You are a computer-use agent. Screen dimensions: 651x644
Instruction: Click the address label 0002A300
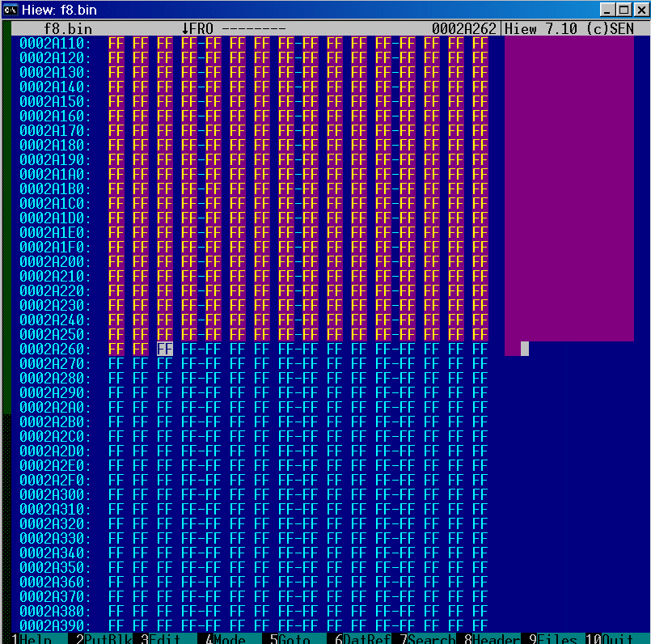[55, 494]
